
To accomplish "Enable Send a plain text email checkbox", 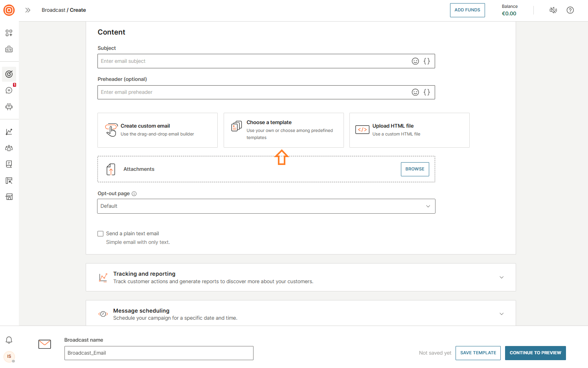I will [x=101, y=234].
